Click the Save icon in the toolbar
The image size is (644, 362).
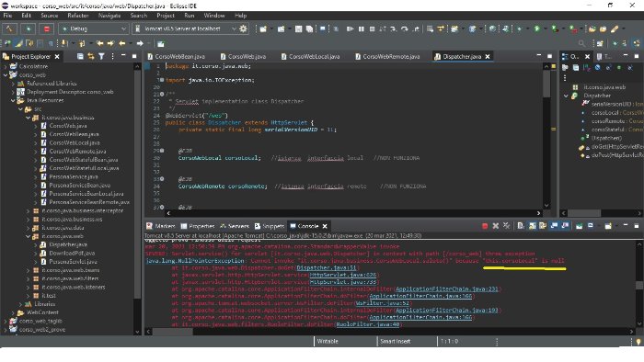point(299,28)
